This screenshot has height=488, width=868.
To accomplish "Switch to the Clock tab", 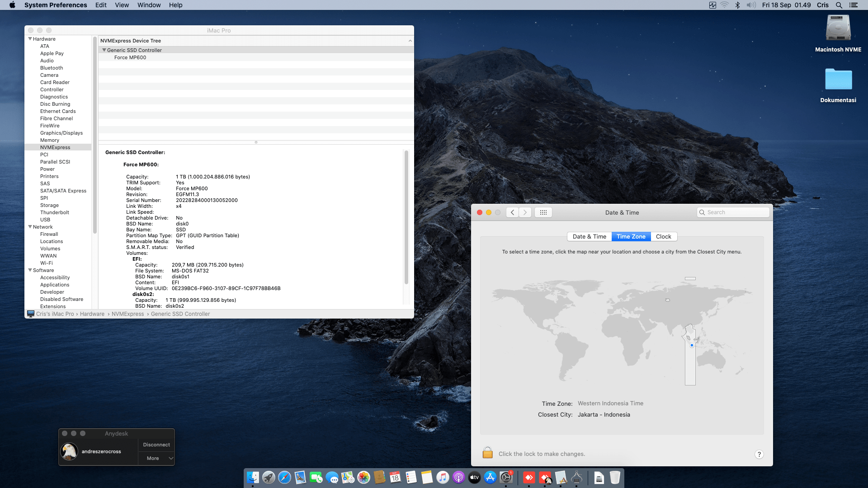I will (x=663, y=236).
